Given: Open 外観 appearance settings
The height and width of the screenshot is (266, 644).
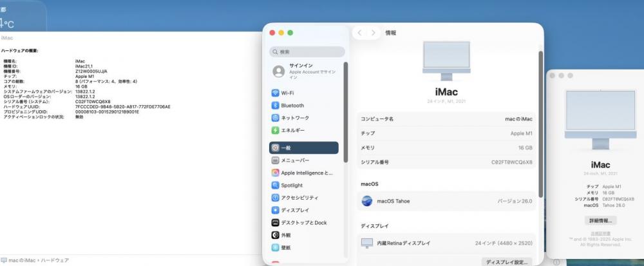Looking at the screenshot, I should tap(303, 235).
